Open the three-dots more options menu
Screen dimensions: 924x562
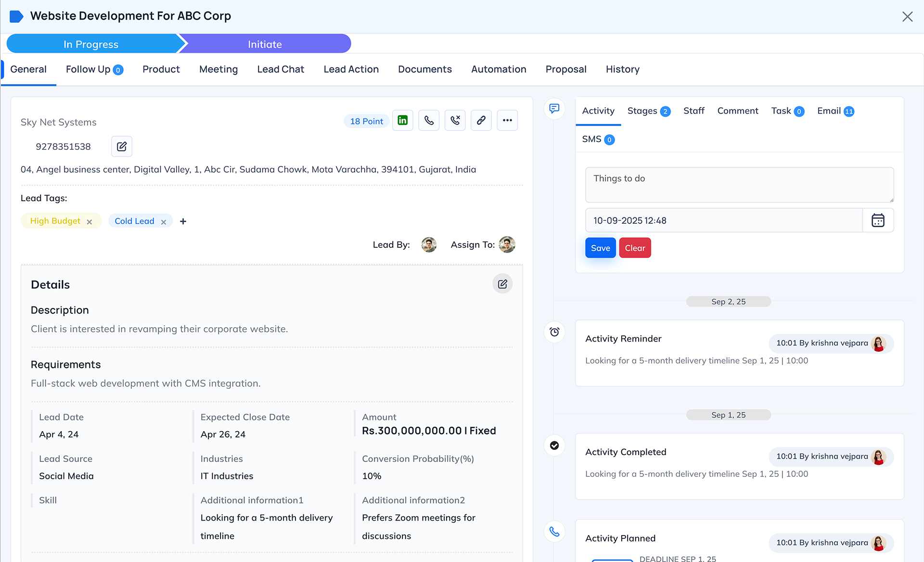507,120
